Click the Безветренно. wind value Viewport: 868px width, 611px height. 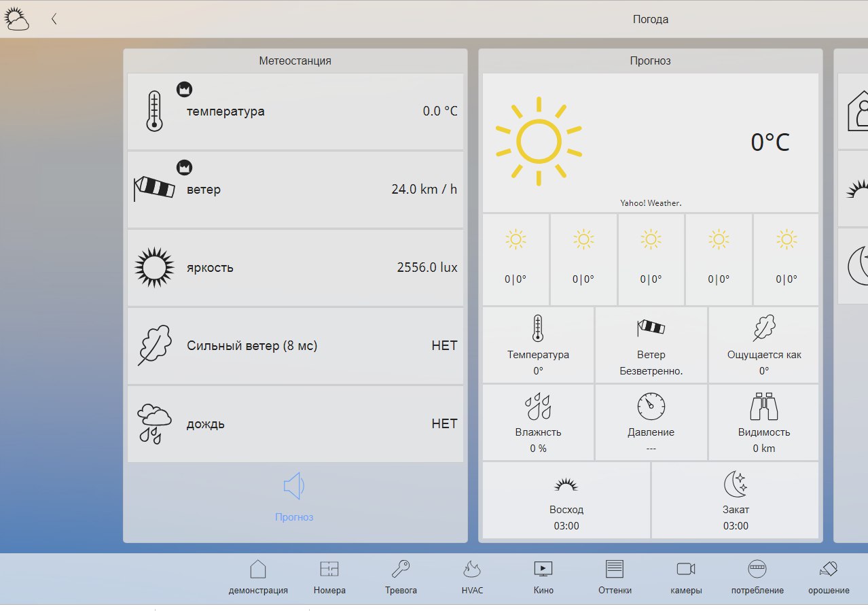651,371
